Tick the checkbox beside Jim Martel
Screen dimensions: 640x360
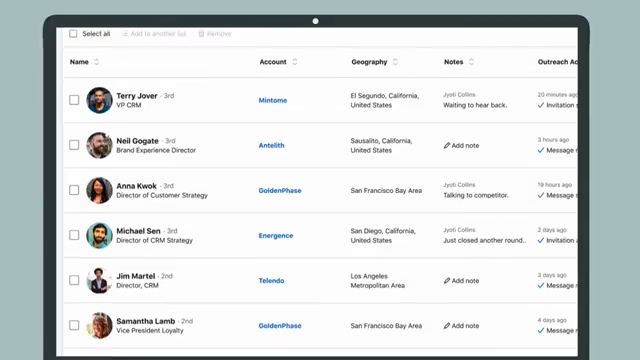coord(74,280)
